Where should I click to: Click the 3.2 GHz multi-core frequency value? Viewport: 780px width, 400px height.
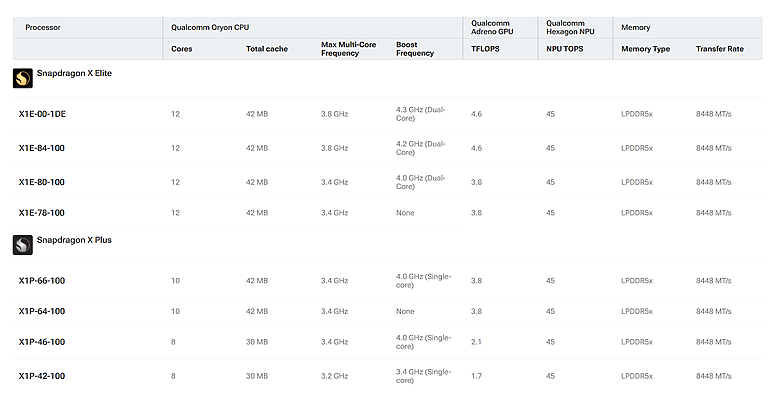(x=334, y=376)
